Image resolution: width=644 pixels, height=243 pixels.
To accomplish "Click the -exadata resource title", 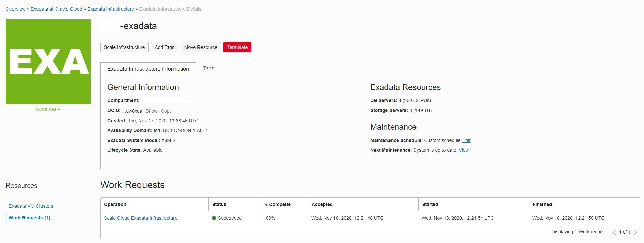I will point(138,26).
